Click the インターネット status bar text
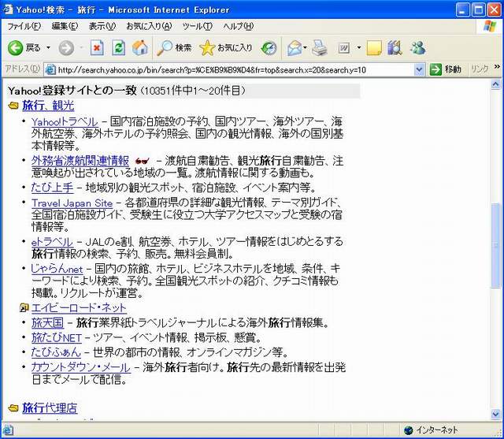Image resolution: width=504 pixels, height=439 pixels. tap(437, 430)
